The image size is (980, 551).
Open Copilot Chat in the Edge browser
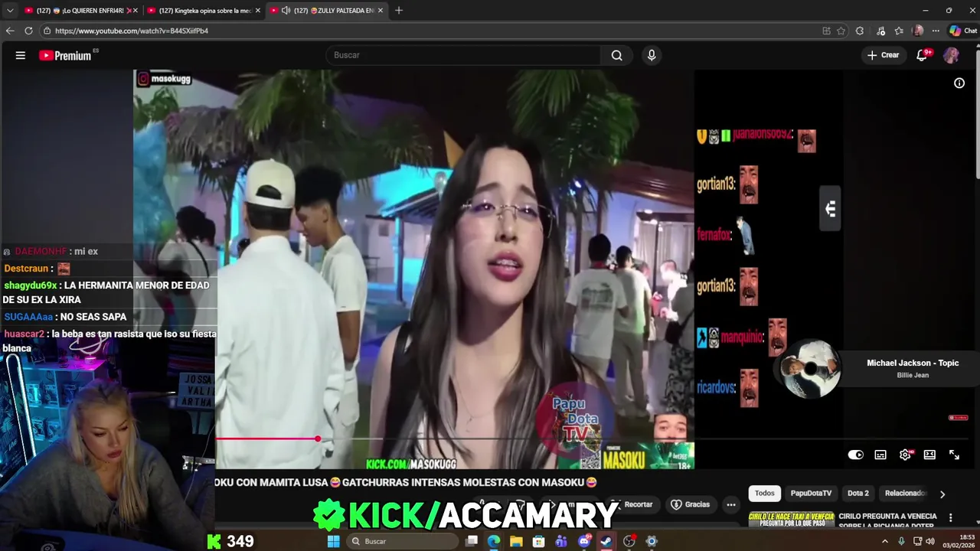point(963,31)
